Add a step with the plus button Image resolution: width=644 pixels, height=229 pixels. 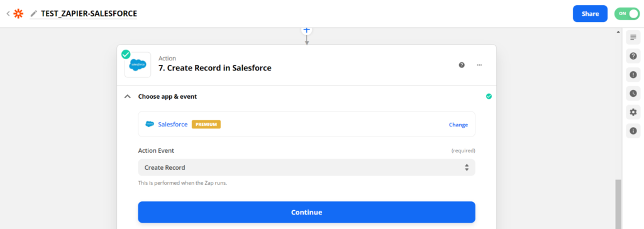point(306,30)
